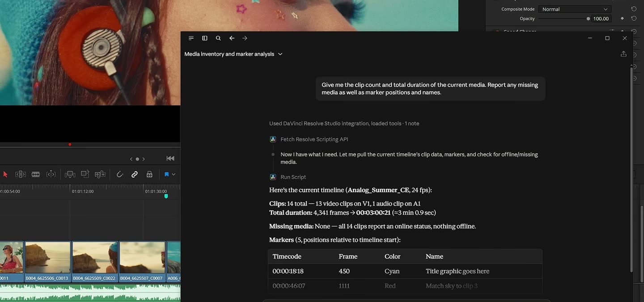The image size is (644, 302).
Task: Reset Opacity with its reset icon
Action: [634, 18]
